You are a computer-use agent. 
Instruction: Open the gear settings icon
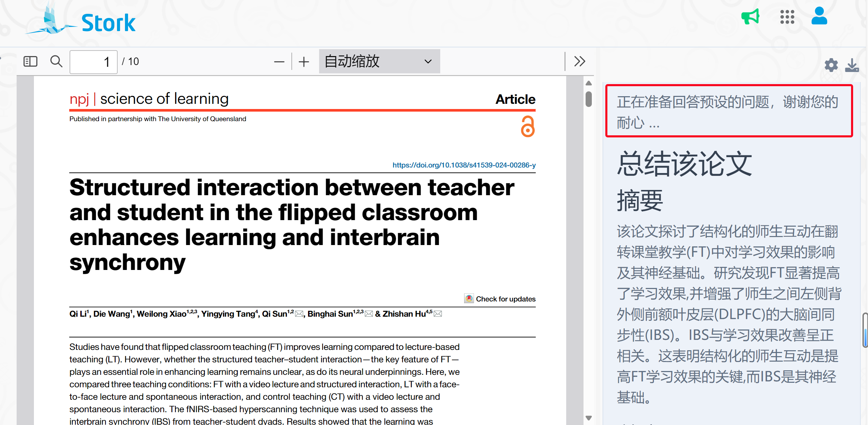coord(831,65)
